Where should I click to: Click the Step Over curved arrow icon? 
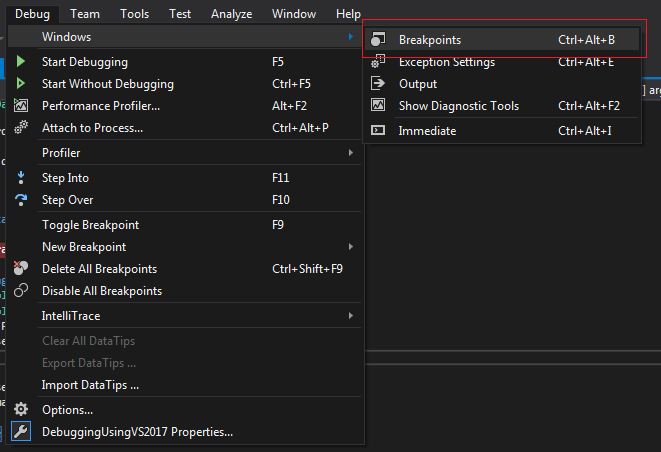click(x=21, y=200)
